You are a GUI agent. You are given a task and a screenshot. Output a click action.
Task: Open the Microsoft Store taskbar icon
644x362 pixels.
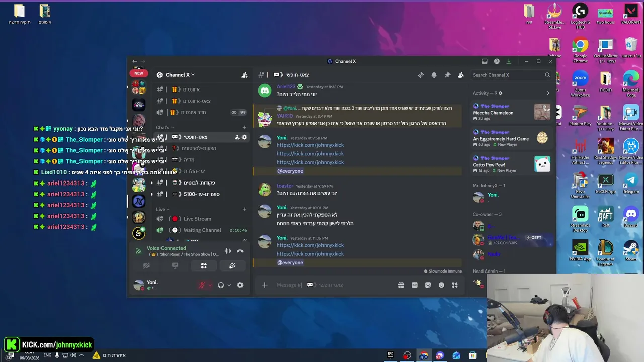pyautogui.click(x=472, y=355)
